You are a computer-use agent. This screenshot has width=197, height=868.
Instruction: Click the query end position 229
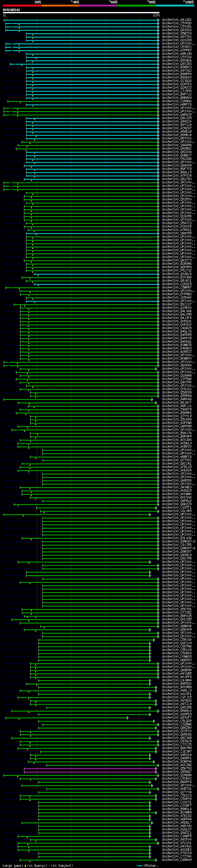point(155,15)
